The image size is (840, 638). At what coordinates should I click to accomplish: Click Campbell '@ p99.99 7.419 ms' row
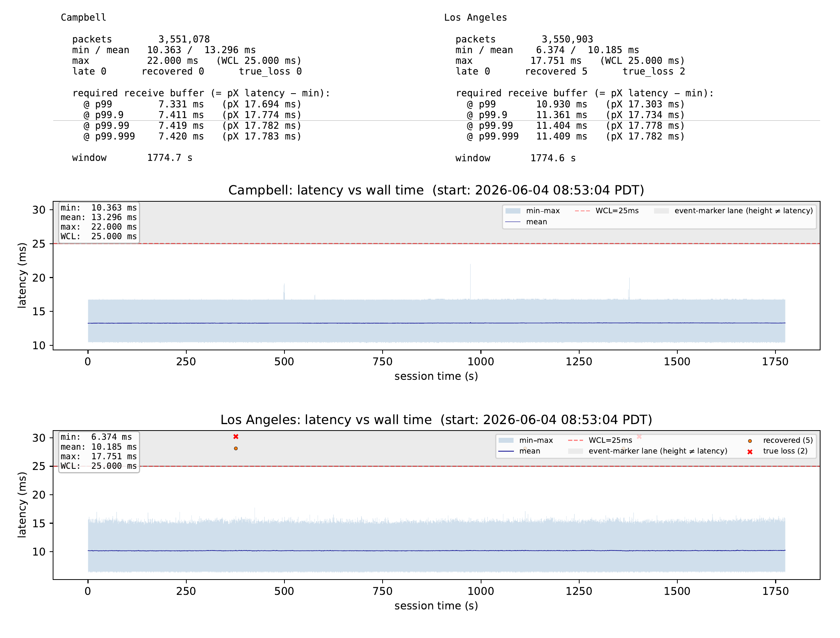pos(192,126)
